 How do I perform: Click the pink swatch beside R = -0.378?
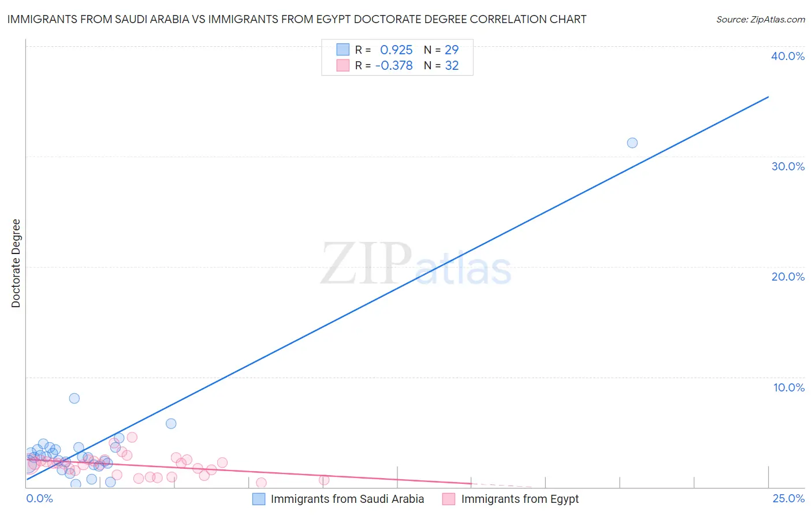coord(343,65)
